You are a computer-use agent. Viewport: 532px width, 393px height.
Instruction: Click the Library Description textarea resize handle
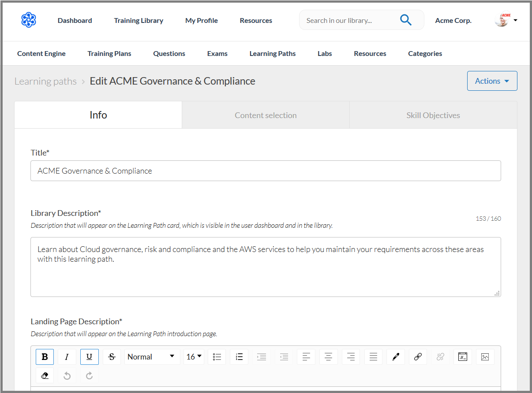(497, 293)
